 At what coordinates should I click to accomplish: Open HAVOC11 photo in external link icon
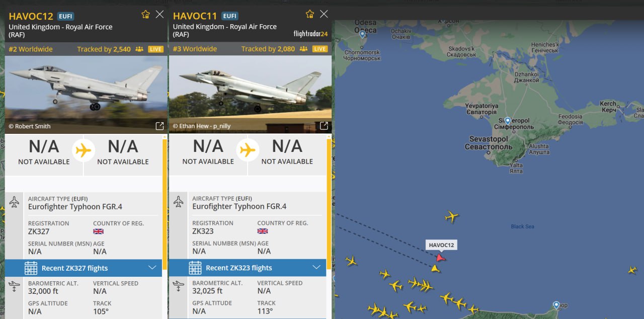click(324, 126)
